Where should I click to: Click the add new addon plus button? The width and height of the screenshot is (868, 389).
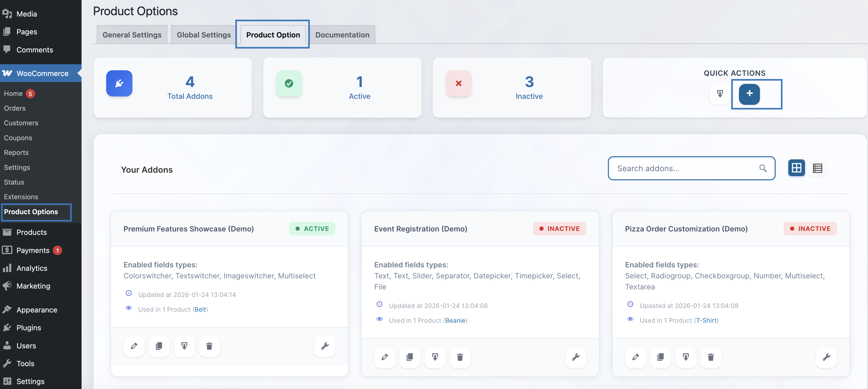tap(749, 94)
